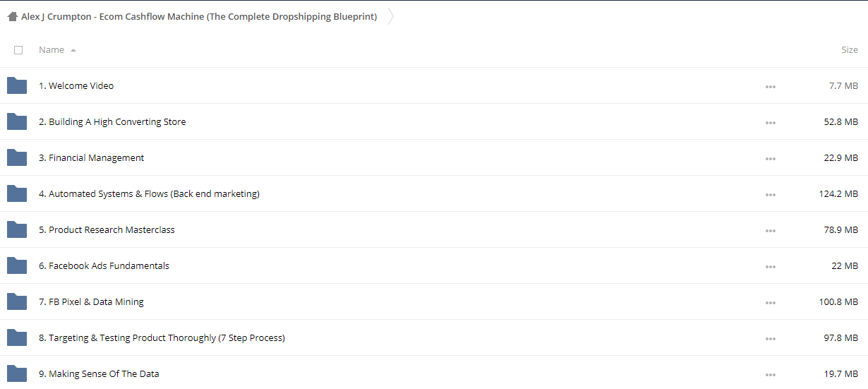Select the 7. FB Pixel & Data Mining row
The image size is (868, 389).
coord(434,301)
